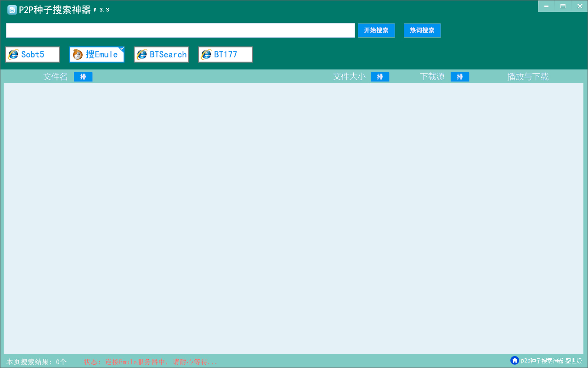Select the Sobt5 search source
The width and height of the screenshot is (588, 368).
(33, 54)
